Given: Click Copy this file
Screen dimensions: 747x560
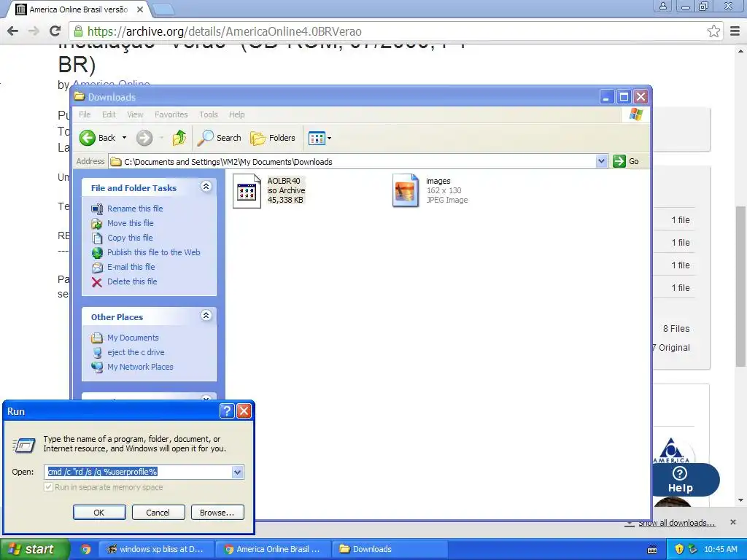Looking at the screenshot, I should [130, 238].
